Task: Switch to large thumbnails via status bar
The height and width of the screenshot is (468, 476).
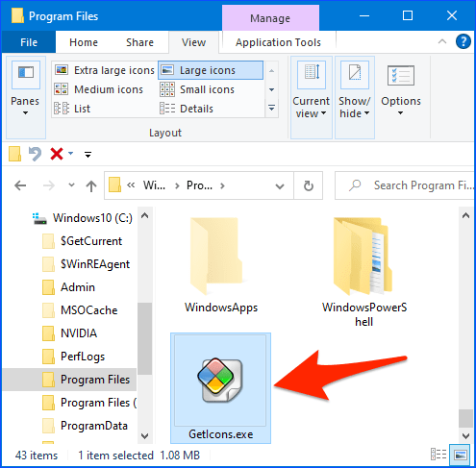Action: pos(460,455)
